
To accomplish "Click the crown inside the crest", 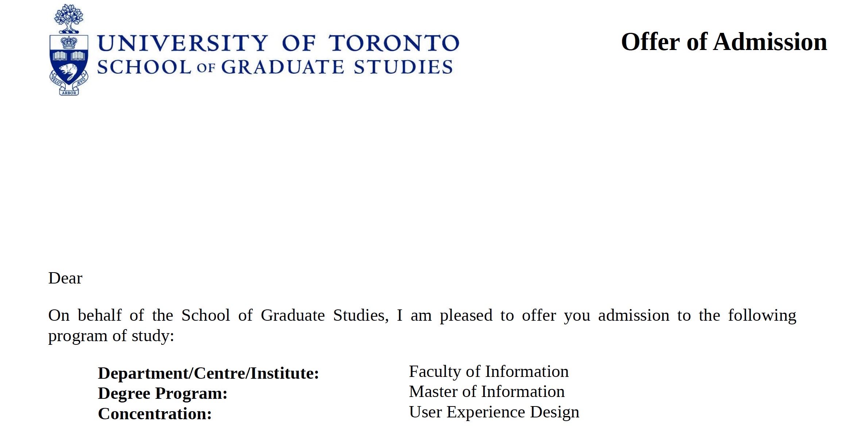I will pyautogui.click(x=69, y=43).
